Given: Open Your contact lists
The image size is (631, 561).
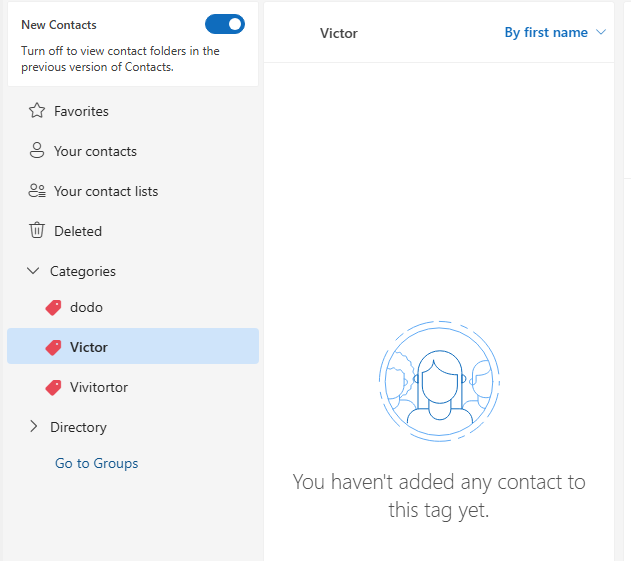Looking at the screenshot, I should click(x=106, y=191).
